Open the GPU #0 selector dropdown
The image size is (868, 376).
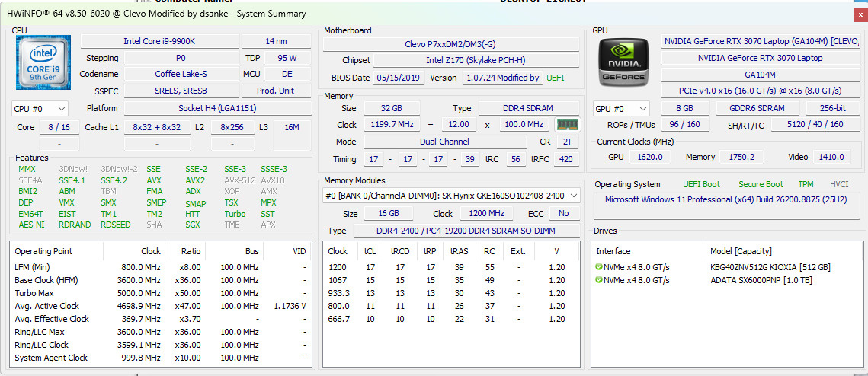[x=621, y=108]
